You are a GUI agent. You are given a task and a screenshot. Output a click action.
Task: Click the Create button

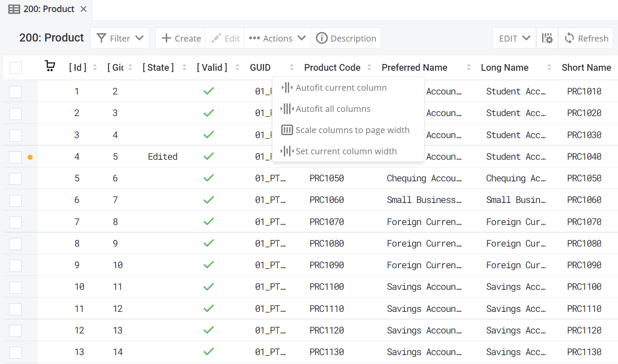(180, 38)
